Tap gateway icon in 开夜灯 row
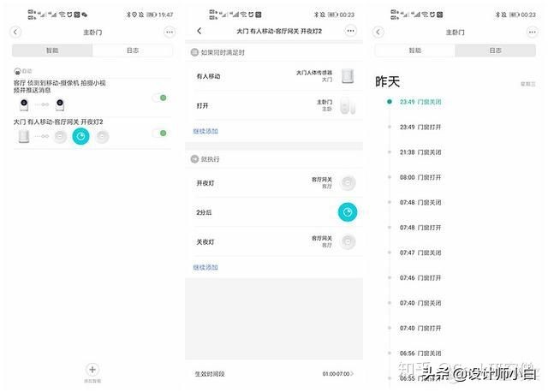Viewport: 548px width, 392px height. point(348,182)
